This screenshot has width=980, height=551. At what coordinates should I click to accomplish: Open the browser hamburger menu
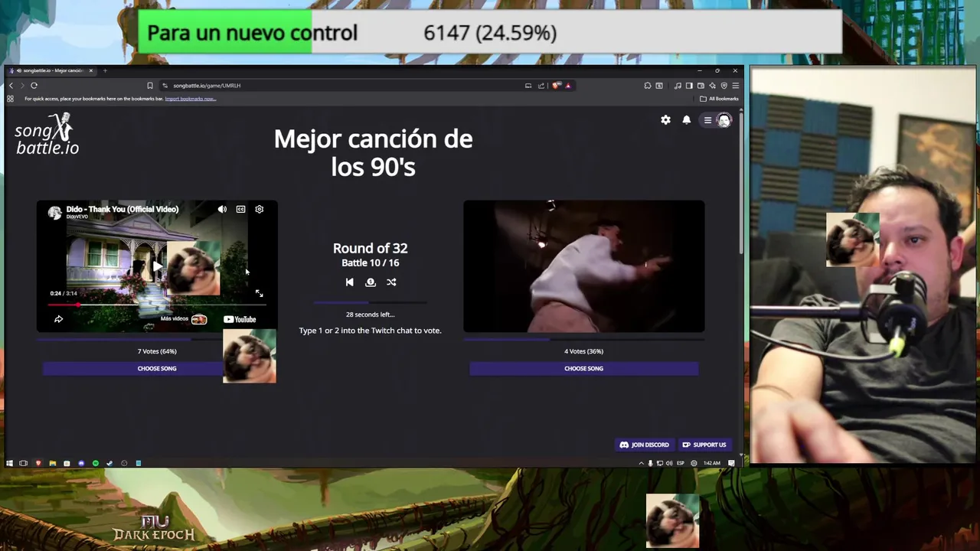point(735,86)
